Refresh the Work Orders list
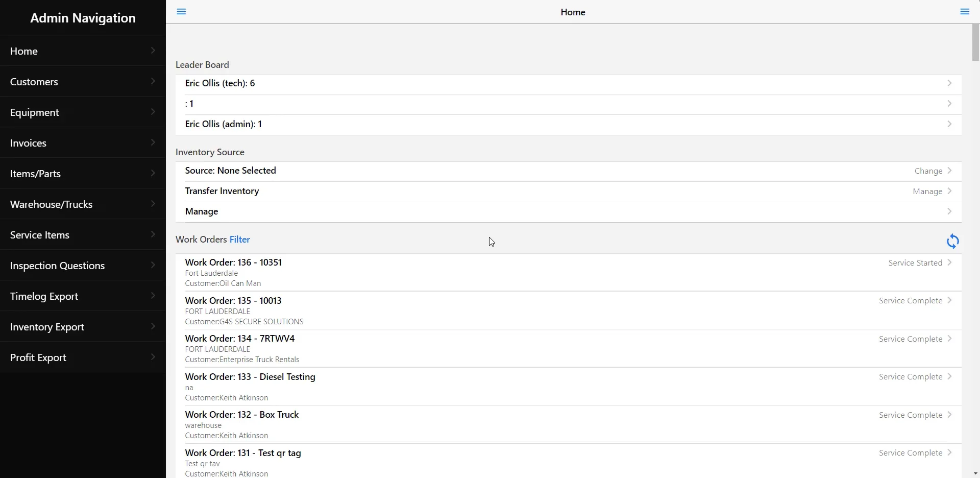 [953, 241]
